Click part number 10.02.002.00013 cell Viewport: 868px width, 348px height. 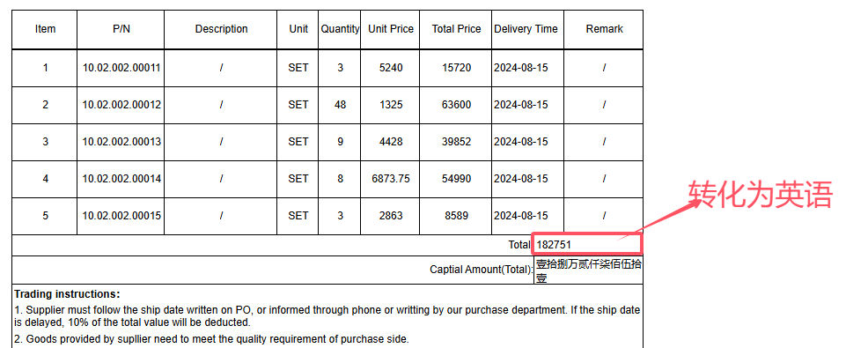point(121,142)
